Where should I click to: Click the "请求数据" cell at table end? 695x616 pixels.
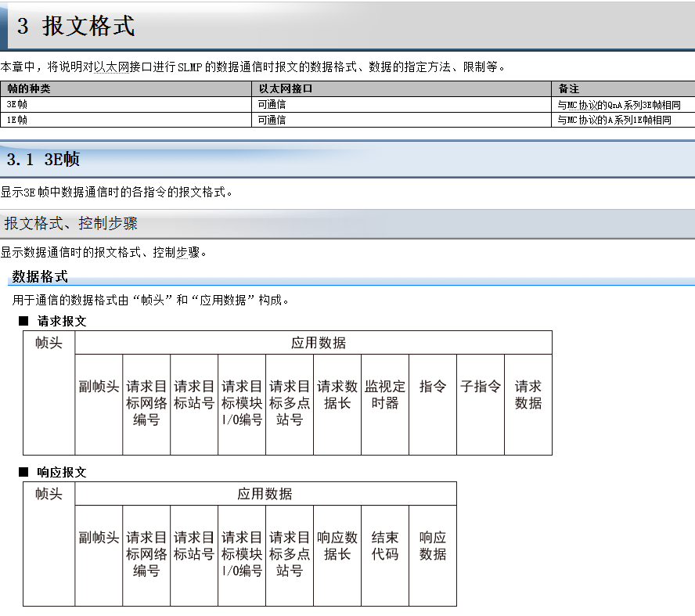click(528, 394)
